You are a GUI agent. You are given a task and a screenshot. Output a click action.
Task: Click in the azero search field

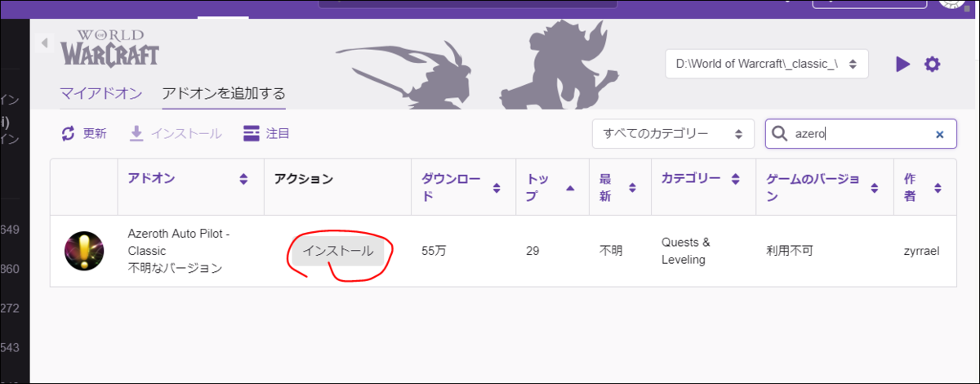tap(862, 134)
